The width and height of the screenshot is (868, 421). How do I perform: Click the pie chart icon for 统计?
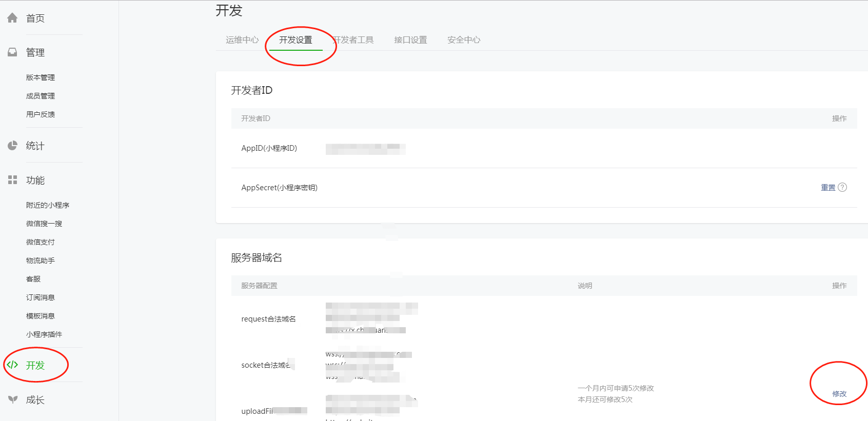[x=12, y=146]
